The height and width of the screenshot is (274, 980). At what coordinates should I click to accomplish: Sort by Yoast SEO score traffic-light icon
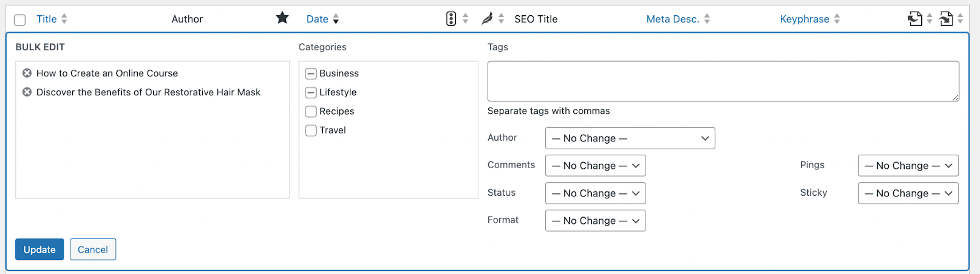click(451, 19)
